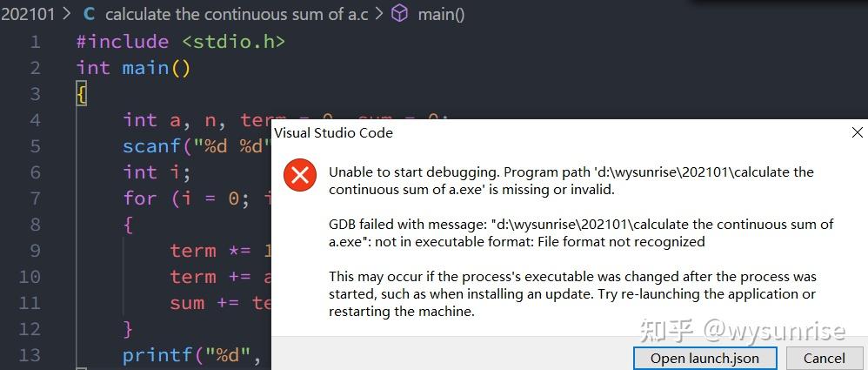Close the Visual Studio Code dialog

click(x=857, y=132)
